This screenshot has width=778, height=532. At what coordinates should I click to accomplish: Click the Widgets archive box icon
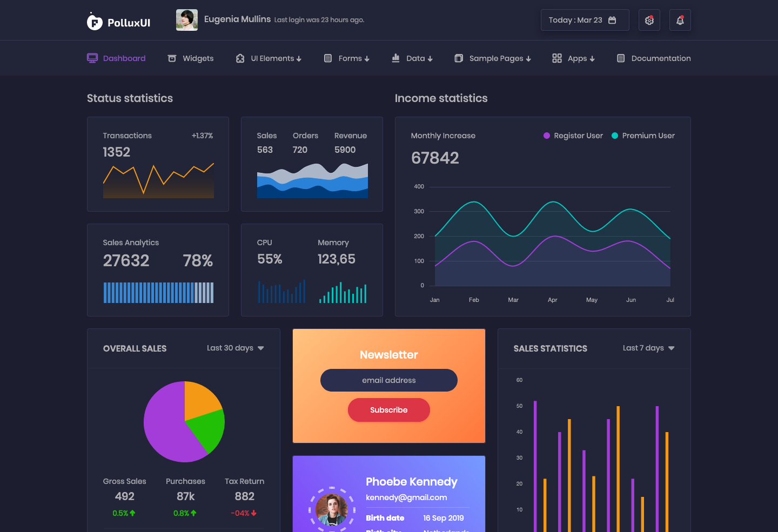172,58
